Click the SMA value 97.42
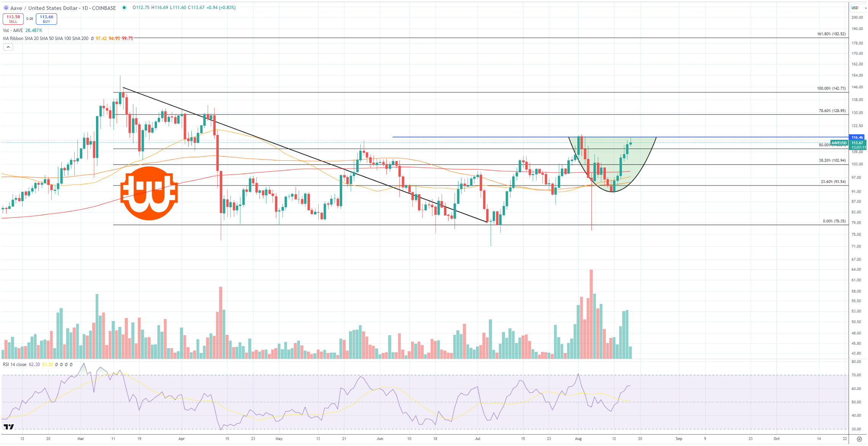 101,38
